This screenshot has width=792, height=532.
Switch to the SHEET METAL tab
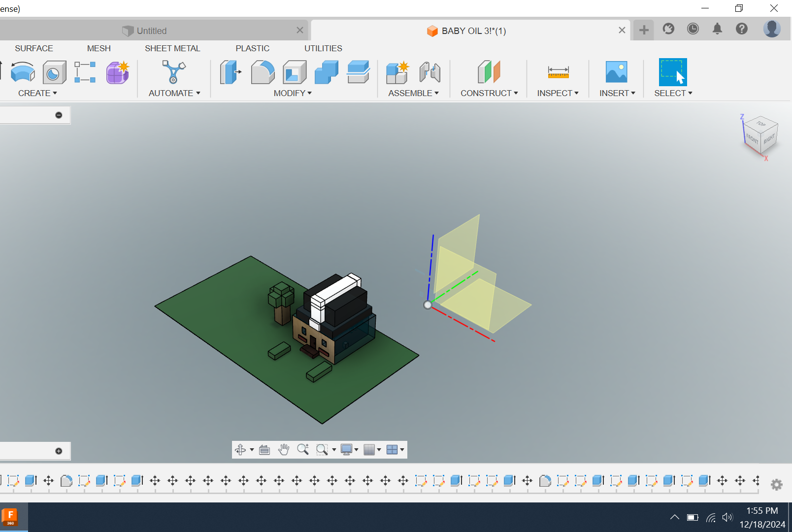click(x=172, y=48)
